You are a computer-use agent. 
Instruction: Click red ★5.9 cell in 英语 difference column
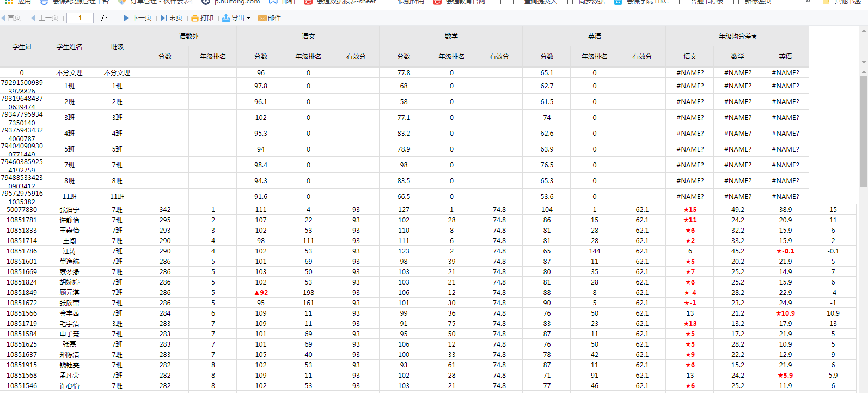click(785, 376)
